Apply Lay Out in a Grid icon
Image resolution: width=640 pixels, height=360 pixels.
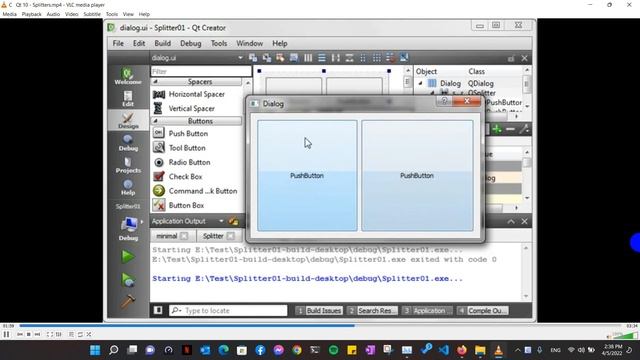[x=377, y=58]
